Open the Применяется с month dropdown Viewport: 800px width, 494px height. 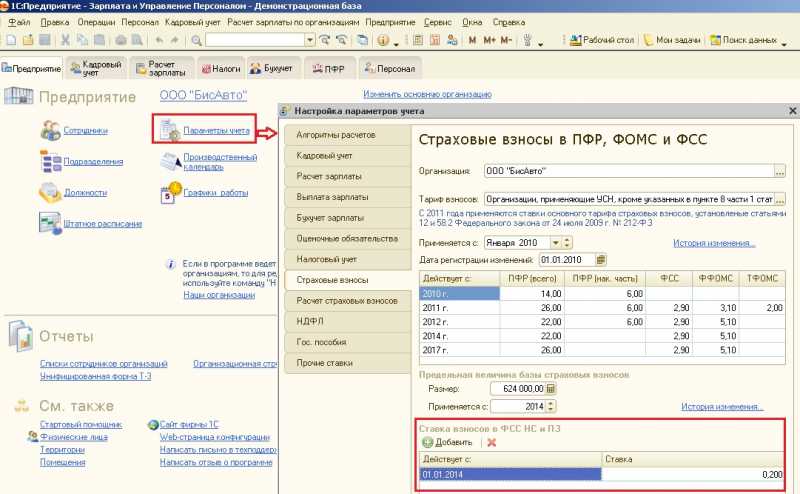coord(555,243)
